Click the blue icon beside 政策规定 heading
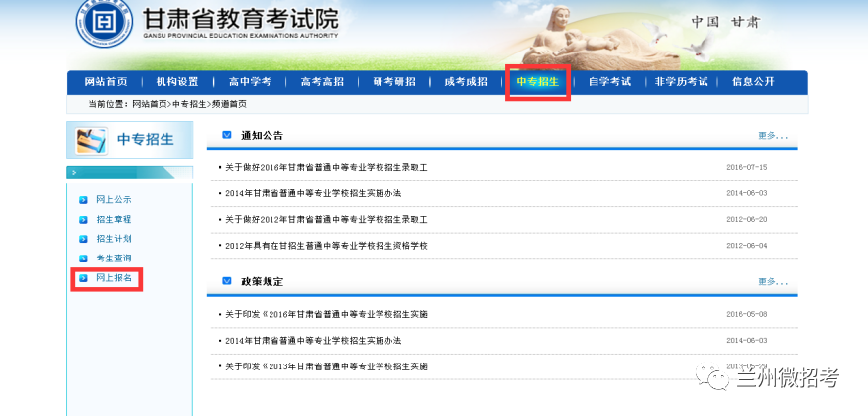 click(x=227, y=281)
